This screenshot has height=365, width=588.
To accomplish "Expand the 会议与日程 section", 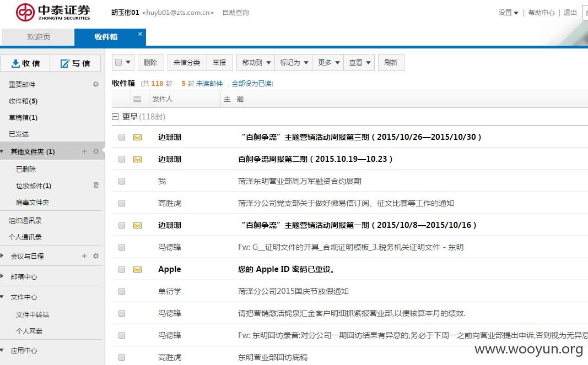I will point(2,256).
